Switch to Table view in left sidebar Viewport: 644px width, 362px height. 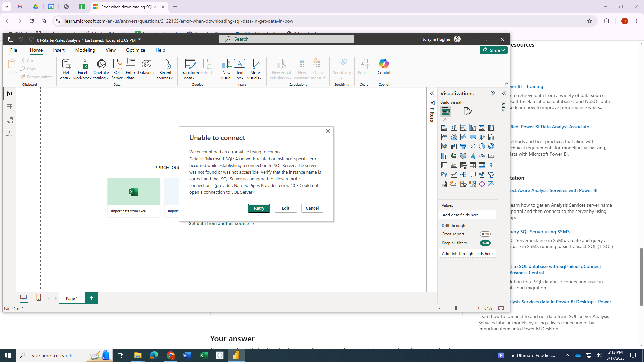pos(10,107)
